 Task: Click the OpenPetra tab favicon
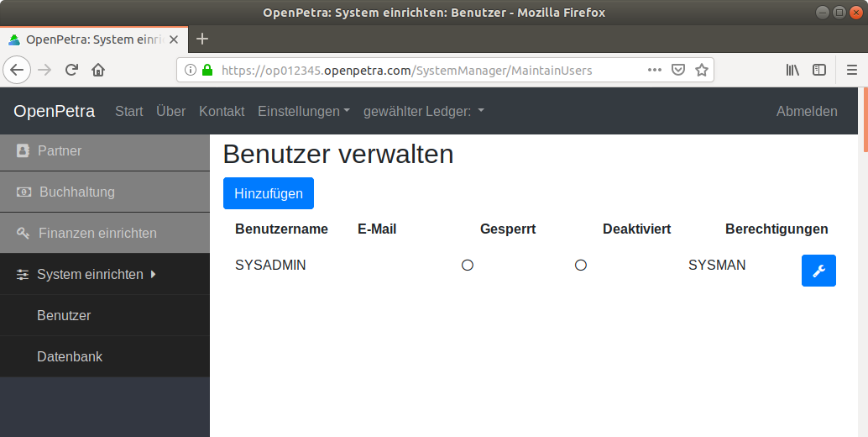pos(14,39)
